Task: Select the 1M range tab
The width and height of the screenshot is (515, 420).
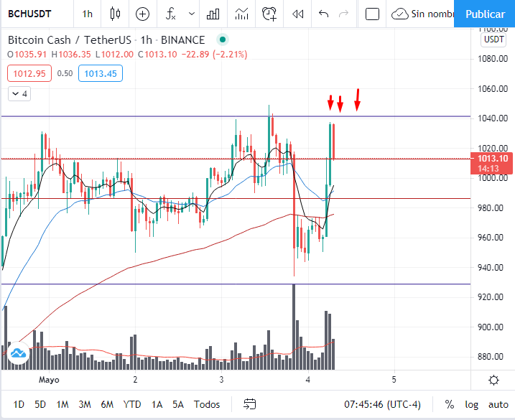Action: 62,404
